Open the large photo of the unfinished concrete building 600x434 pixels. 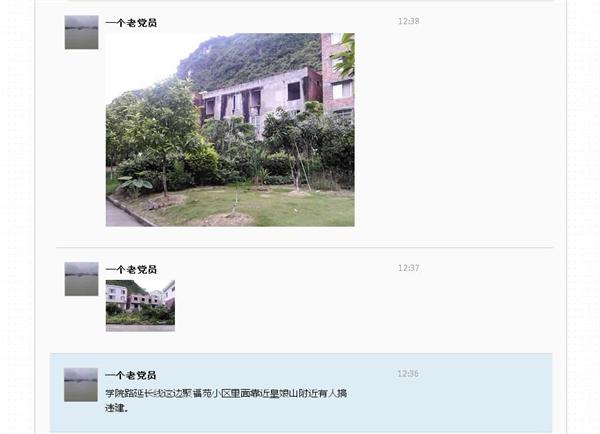[230, 130]
